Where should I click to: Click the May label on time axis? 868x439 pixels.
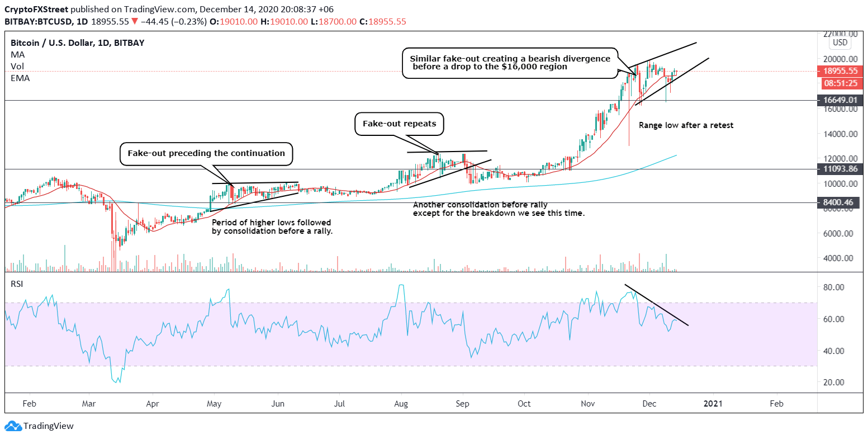tap(215, 403)
